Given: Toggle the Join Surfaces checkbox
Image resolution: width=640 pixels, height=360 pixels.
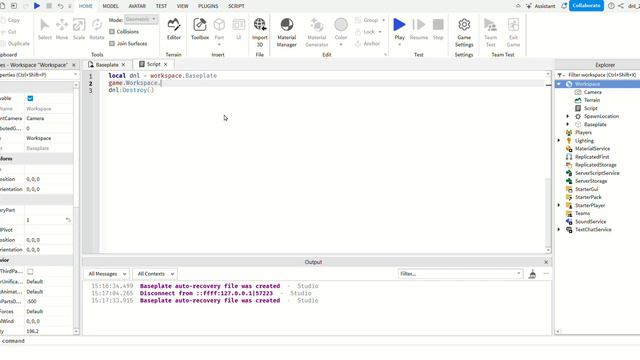Looking at the screenshot, I should [x=112, y=43].
